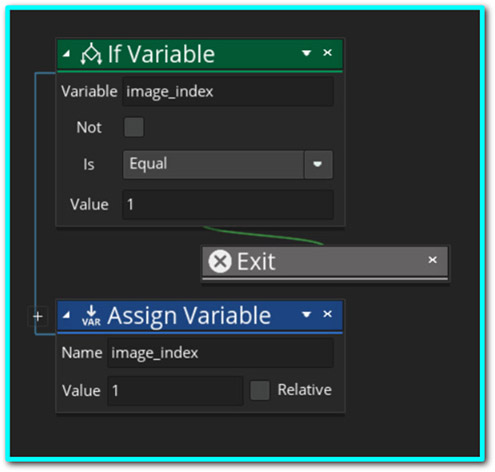Click the plus button beside Assign Variable
The width and height of the screenshot is (495, 472).
[x=38, y=316]
